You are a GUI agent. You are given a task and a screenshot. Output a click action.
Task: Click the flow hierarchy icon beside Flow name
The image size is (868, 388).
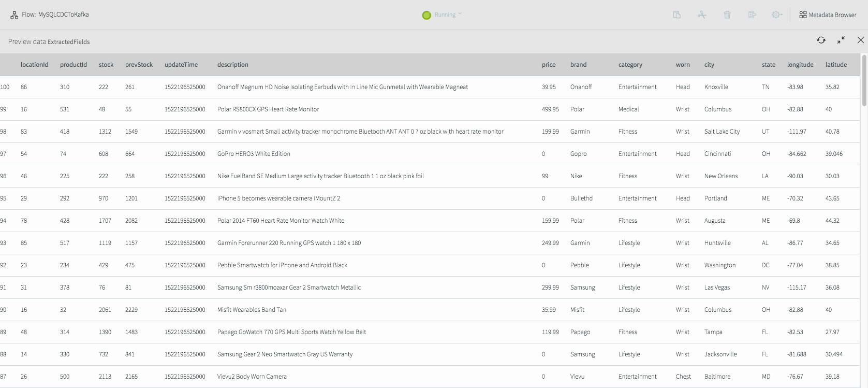tap(14, 15)
